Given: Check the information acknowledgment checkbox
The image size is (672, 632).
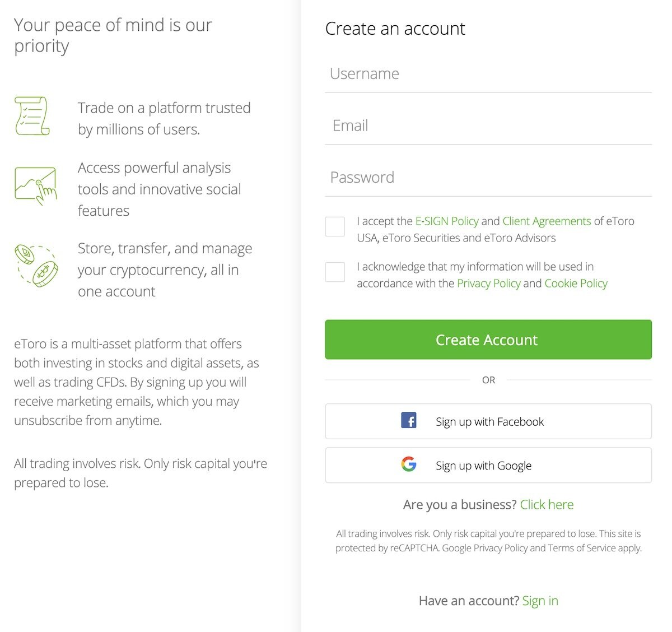Looking at the screenshot, I should pyautogui.click(x=335, y=272).
